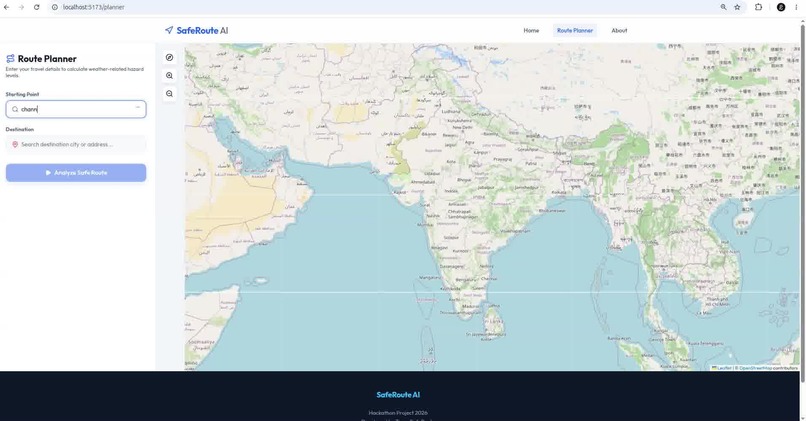This screenshot has width=806, height=421.
Task: Open the browser profile avatar
Action: point(781,7)
